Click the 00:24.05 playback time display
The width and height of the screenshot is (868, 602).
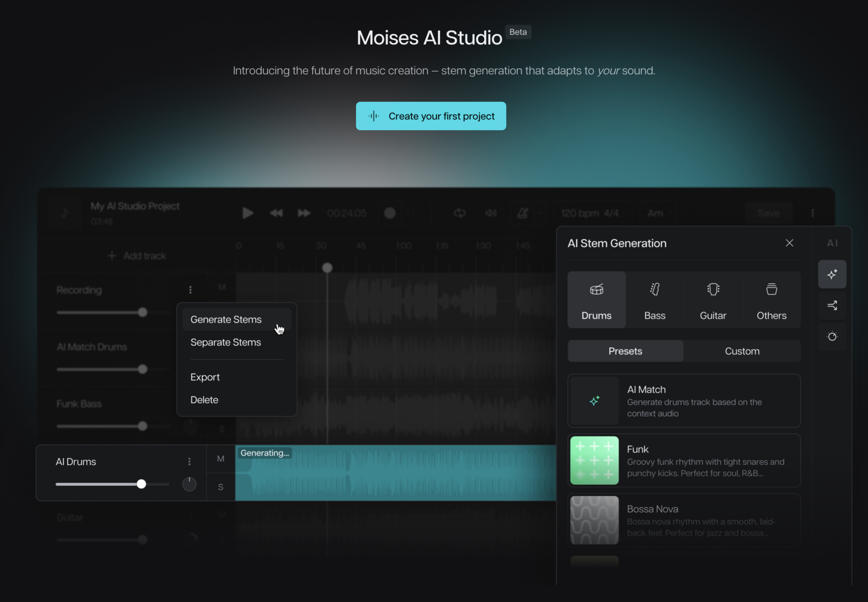[347, 213]
